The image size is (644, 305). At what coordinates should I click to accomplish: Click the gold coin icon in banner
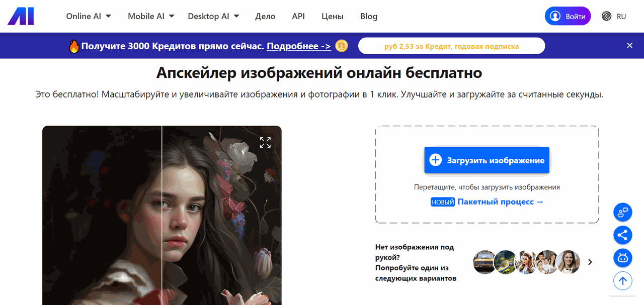(x=342, y=46)
